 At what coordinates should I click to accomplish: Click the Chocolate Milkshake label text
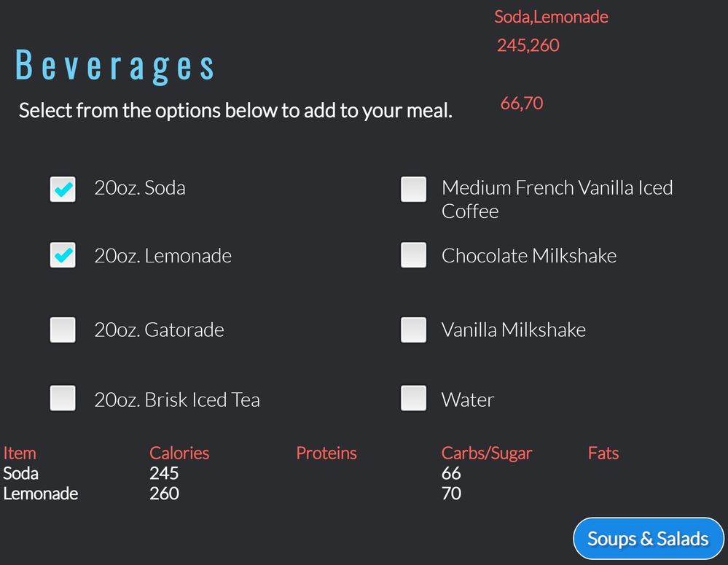[x=529, y=256]
